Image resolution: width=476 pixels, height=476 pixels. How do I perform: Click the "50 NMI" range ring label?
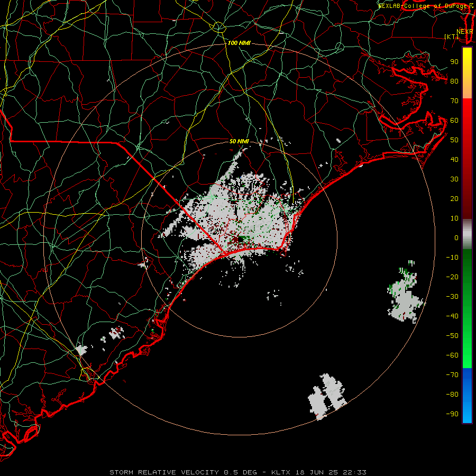(239, 141)
